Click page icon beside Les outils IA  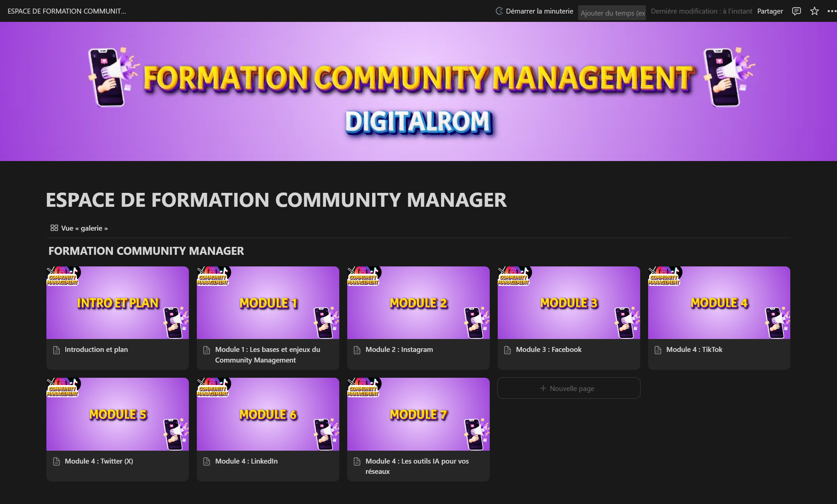(357, 462)
